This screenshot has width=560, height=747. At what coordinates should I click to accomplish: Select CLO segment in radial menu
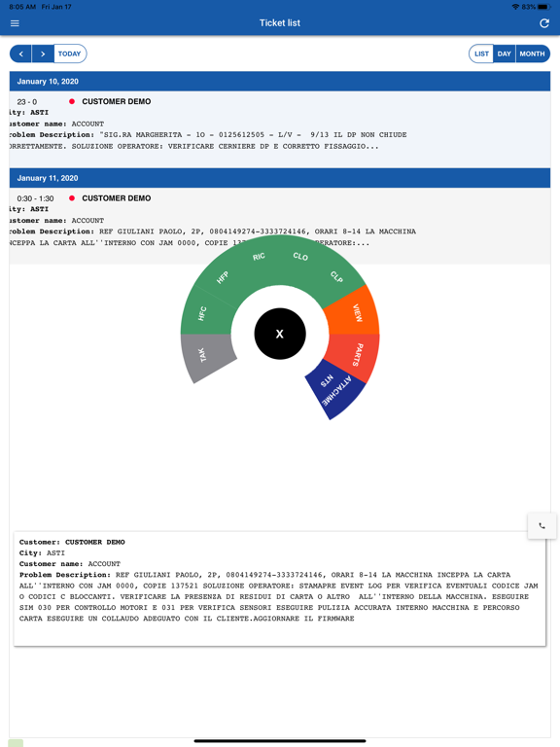(300, 257)
